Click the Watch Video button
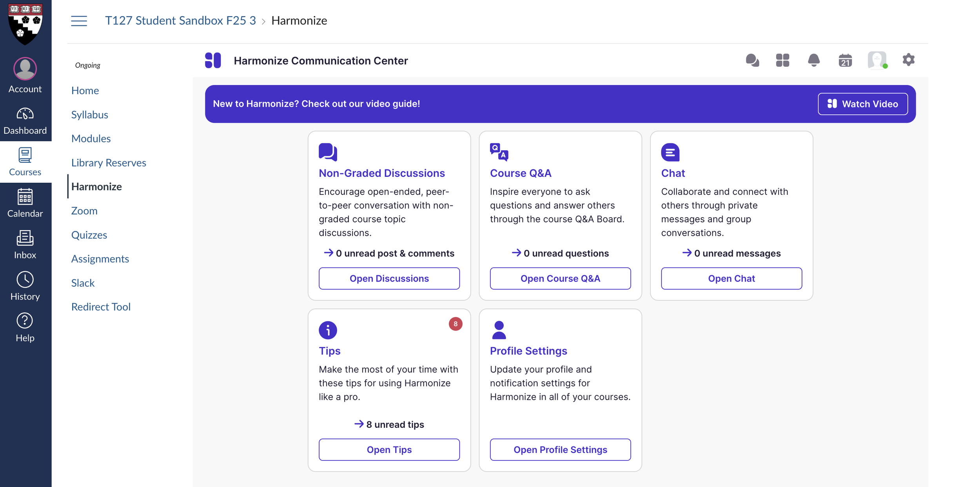Viewport: 980px width, 487px height. click(862, 104)
